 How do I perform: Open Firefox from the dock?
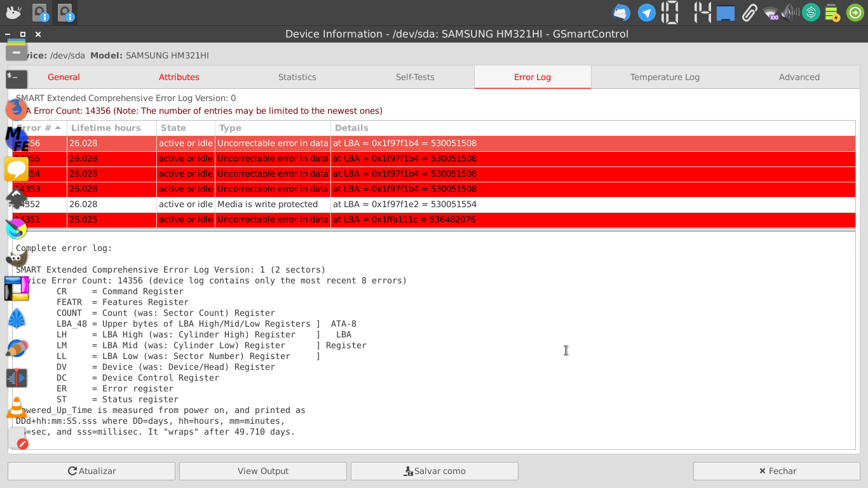pyautogui.click(x=17, y=109)
